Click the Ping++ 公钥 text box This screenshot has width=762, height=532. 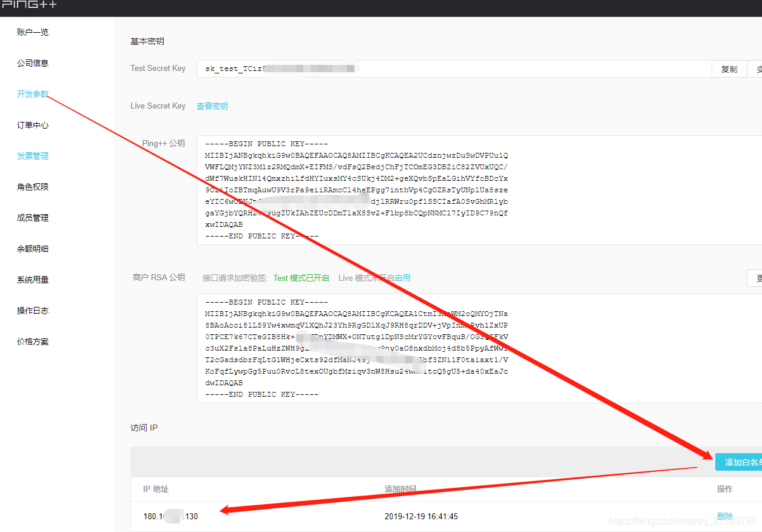(x=479, y=190)
